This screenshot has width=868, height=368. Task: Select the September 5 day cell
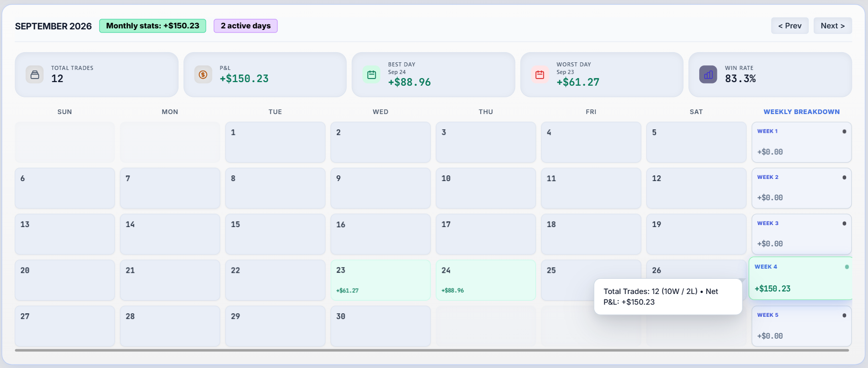(696, 142)
